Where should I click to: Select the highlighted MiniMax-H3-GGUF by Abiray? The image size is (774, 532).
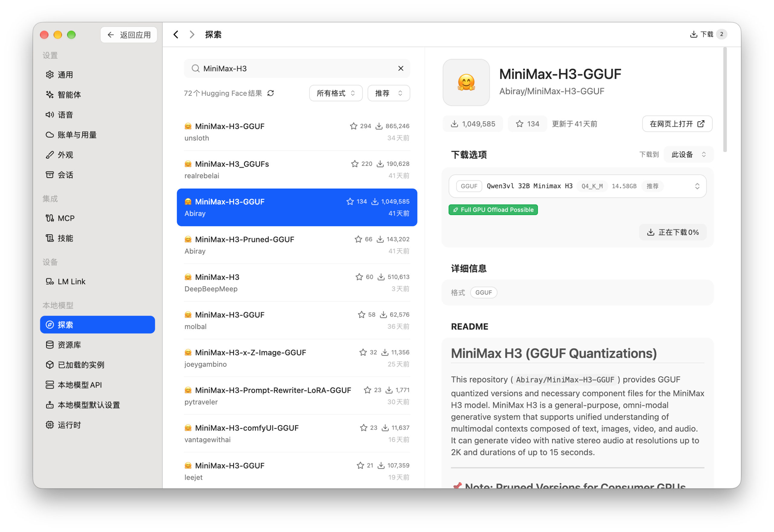tap(297, 207)
